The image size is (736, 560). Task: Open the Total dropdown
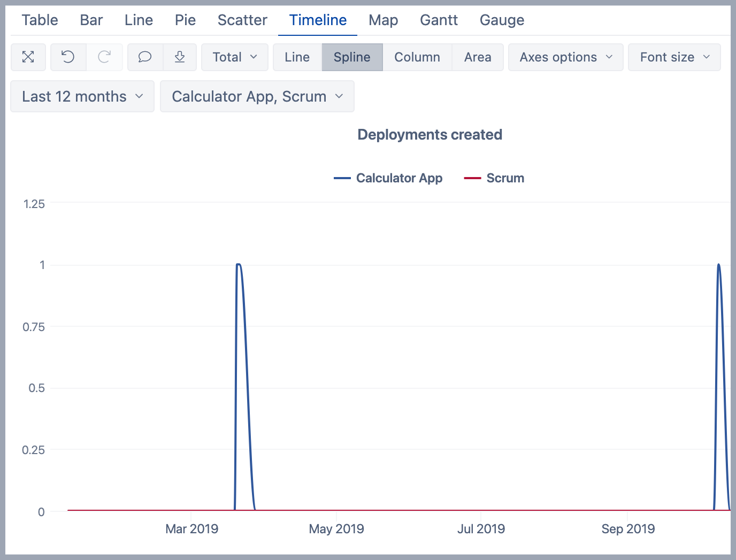tap(235, 57)
